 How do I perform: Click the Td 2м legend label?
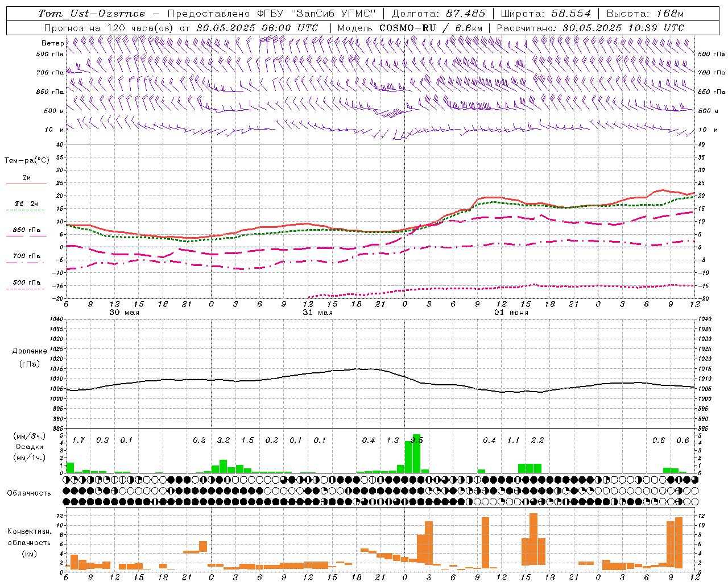26,203
